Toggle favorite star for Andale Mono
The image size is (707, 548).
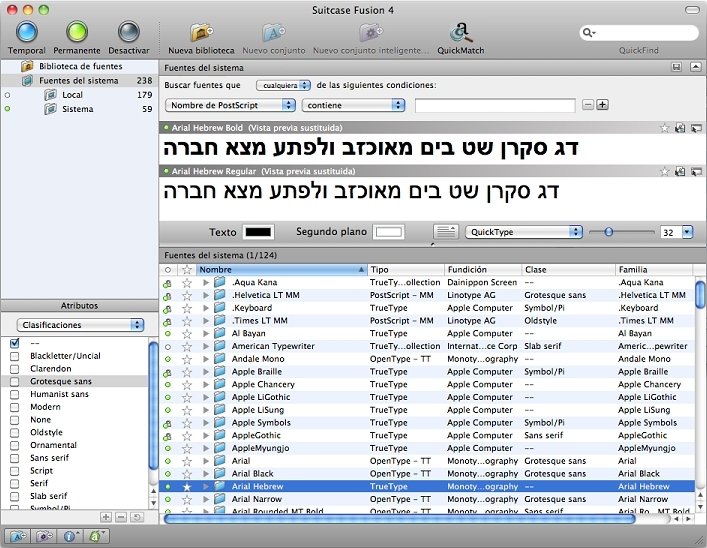point(187,359)
